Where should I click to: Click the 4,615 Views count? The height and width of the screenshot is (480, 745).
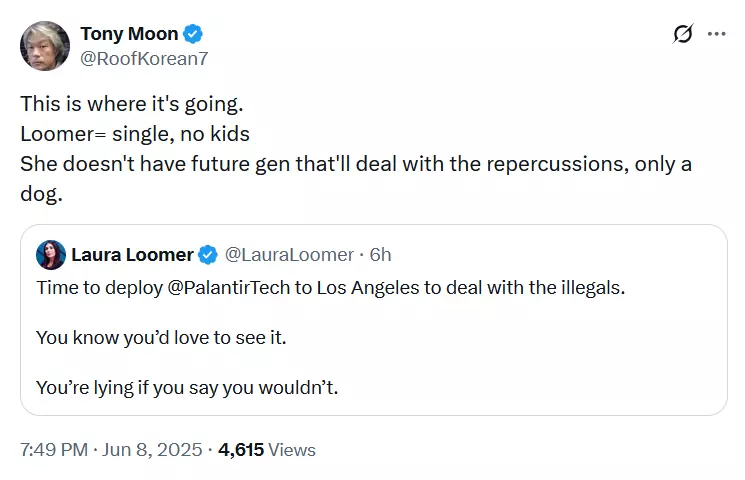267,450
